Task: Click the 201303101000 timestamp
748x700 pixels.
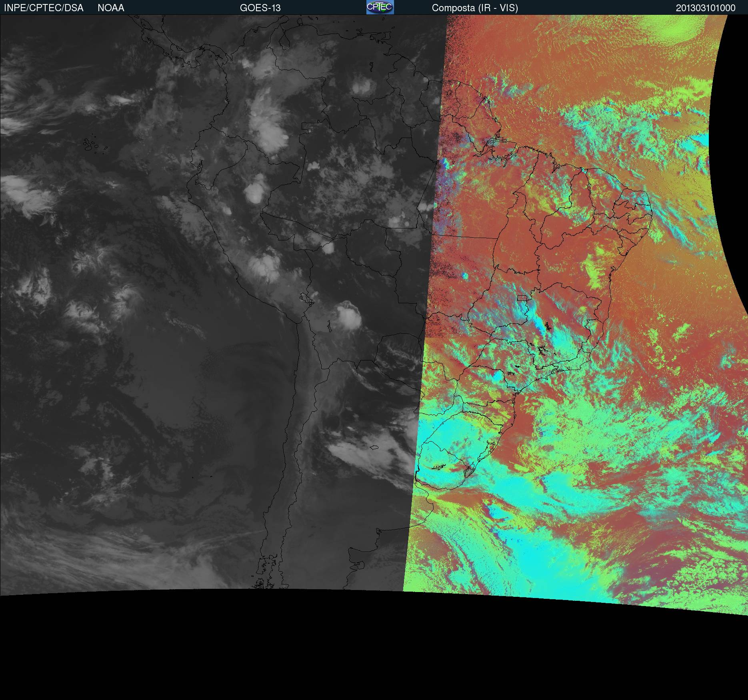Action: pyautogui.click(x=706, y=8)
